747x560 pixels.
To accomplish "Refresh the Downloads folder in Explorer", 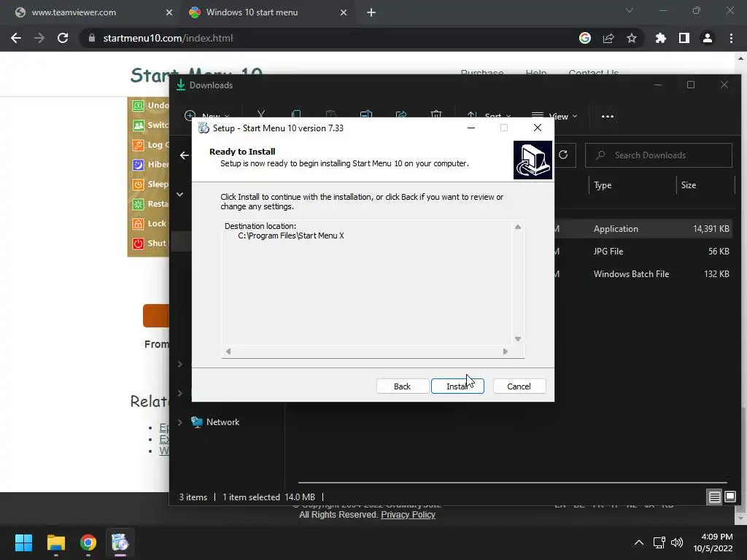I will click(x=563, y=155).
